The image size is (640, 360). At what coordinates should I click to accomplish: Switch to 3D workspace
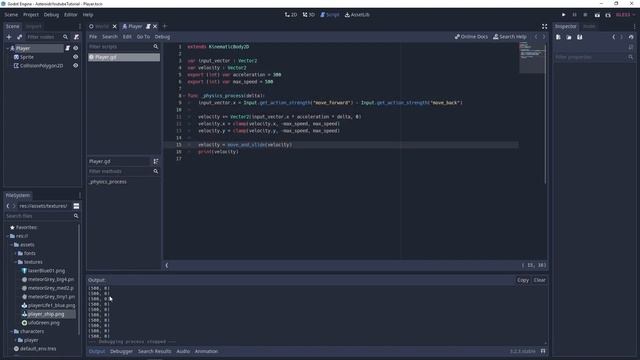309,15
